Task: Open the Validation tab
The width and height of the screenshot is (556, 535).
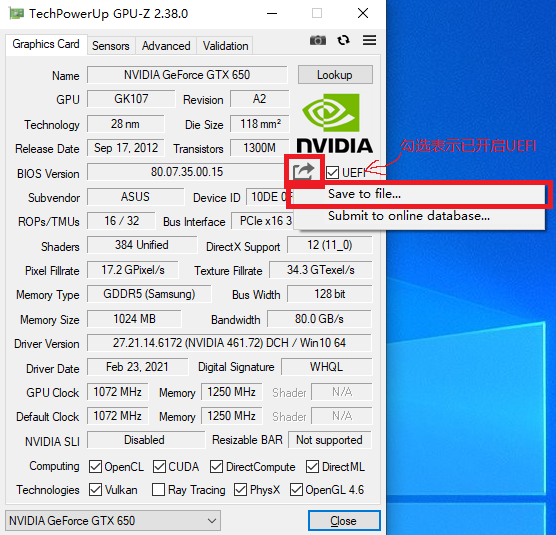Action: 225,46
